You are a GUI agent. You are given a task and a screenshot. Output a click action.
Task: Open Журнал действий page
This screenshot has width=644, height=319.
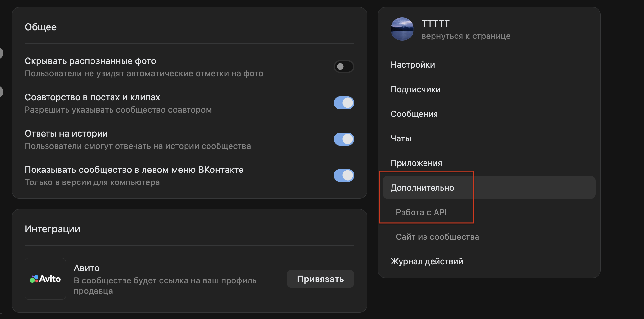click(427, 261)
